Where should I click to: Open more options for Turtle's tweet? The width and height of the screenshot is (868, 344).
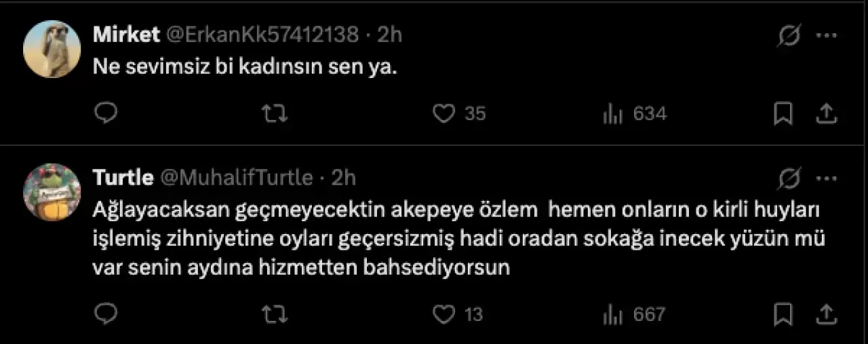tap(826, 178)
